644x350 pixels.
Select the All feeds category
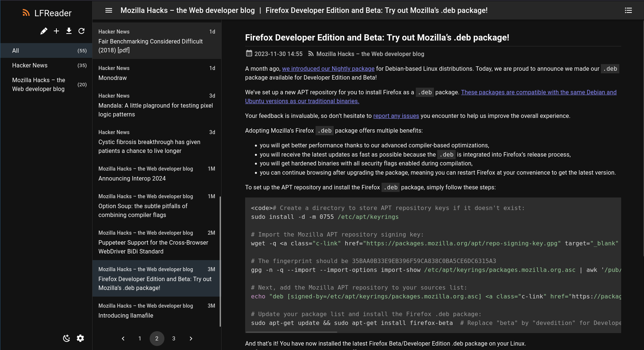point(46,50)
